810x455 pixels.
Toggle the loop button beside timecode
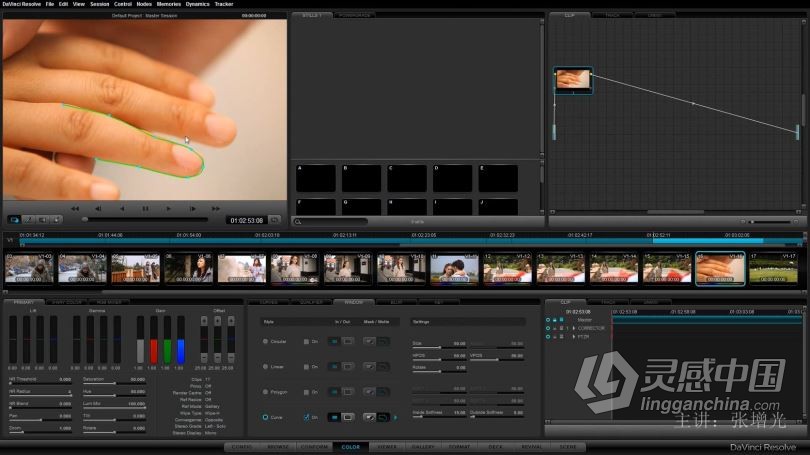tap(275, 220)
